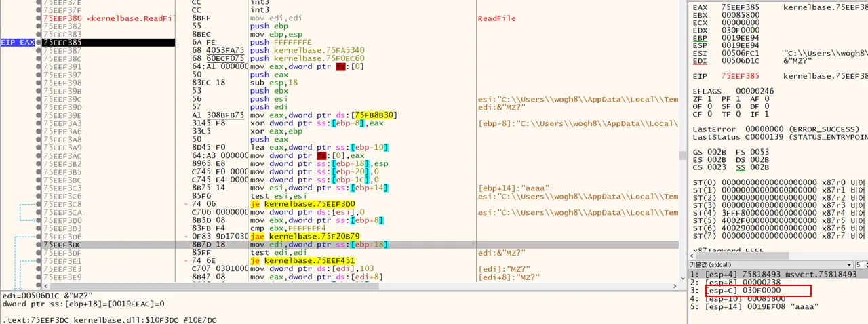The height and width of the screenshot is (324, 868).
Task: Click opcode bytes 6A FE
Action: click(x=203, y=43)
